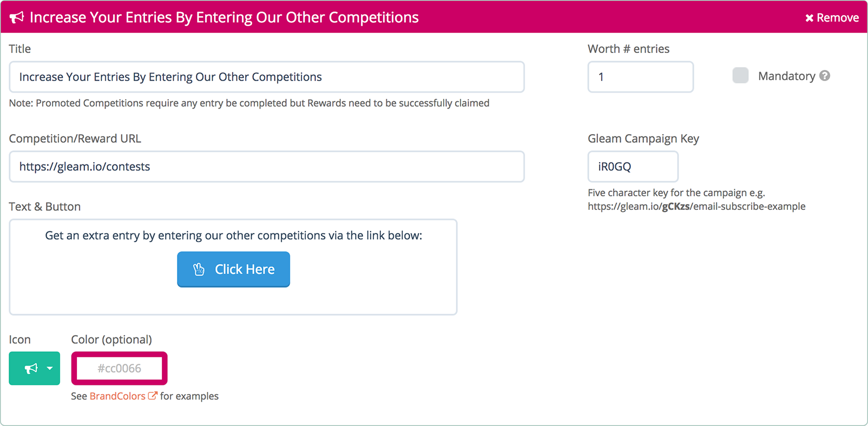Screen dimensions: 868x426
Task: Focus the Competition/Reward URL field
Action: tap(267, 167)
